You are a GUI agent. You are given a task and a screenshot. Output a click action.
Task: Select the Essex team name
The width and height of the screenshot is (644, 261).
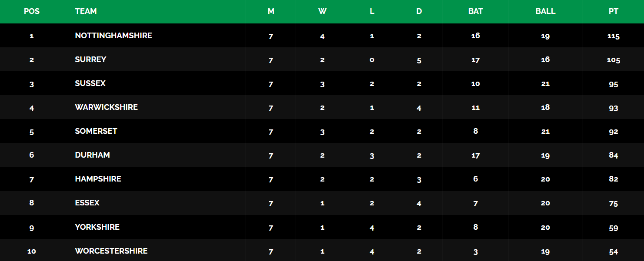pos(87,203)
